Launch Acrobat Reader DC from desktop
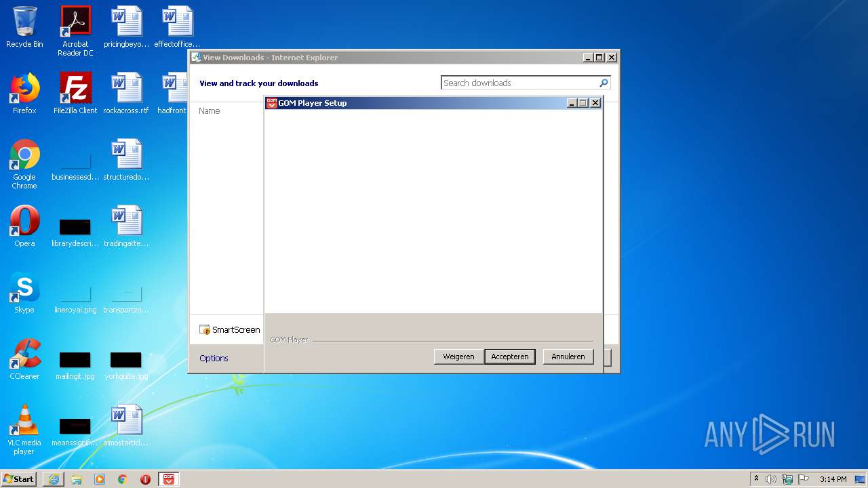This screenshot has height=488, width=868. pyautogui.click(x=75, y=31)
